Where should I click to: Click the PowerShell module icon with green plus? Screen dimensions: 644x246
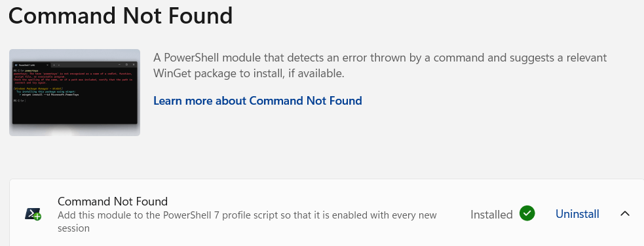pos(33,214)
